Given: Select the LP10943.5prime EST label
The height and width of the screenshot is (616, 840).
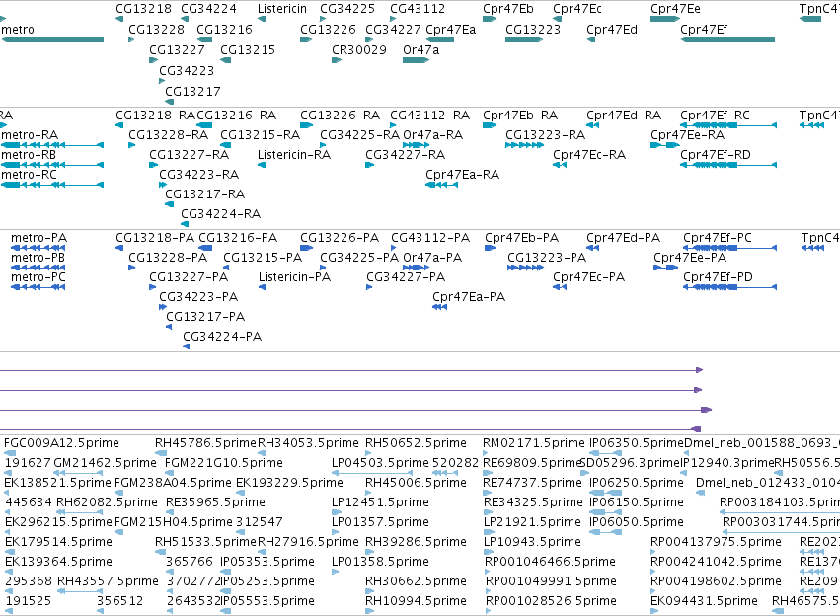Looking at the screenshot, I should (x=532, y=542).
